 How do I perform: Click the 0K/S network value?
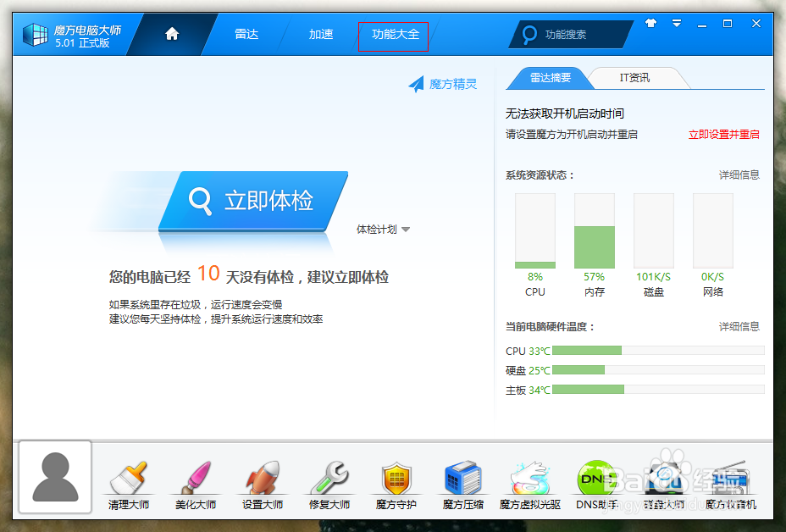pyautogui.click(x=713, y=277)
